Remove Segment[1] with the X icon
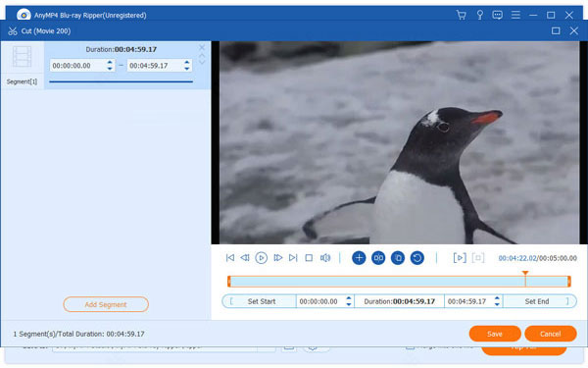This screenshot has width=588, height=368. 202,47
